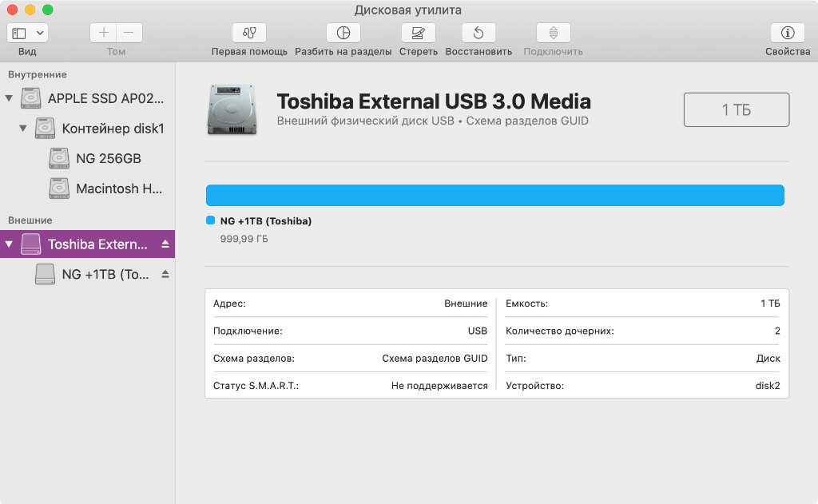Collapse the APPLE SSD disclosure triangle
Image resolution: width=818 pixels, height=504 pixels.
point(9,98)
